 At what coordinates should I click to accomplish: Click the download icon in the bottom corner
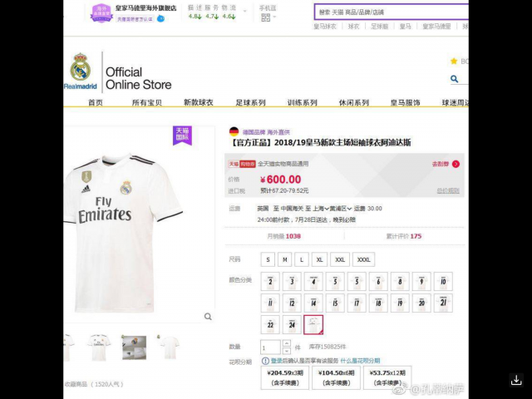coord(516,380)
